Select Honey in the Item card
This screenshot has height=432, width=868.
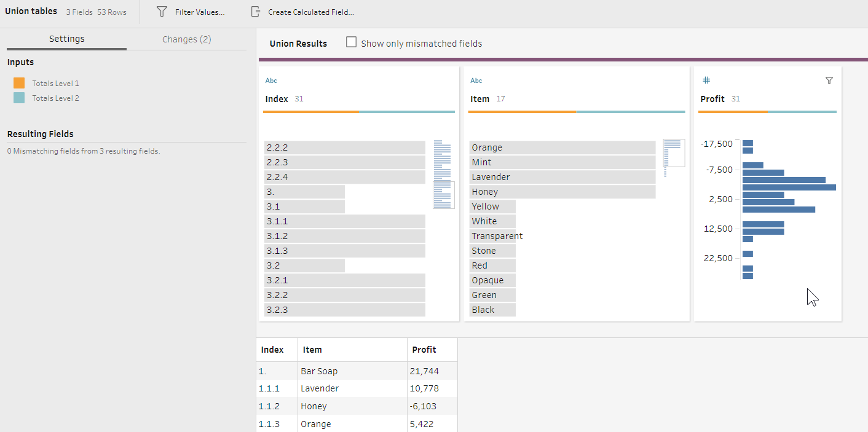[562, 192]
